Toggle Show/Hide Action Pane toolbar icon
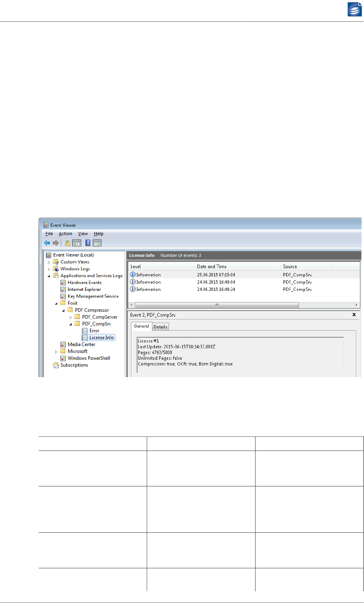The height and width of the screenshot is (603, 364). click(x=97, y=243)
